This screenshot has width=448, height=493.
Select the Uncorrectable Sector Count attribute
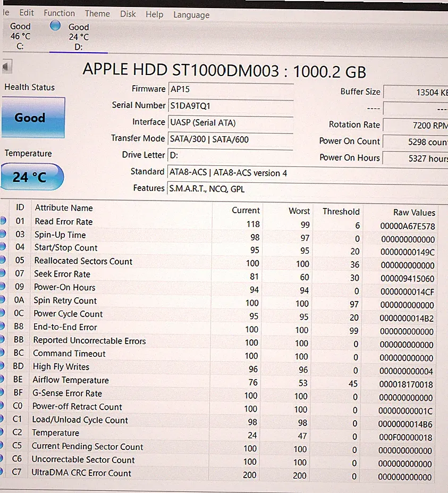point(83,459)
